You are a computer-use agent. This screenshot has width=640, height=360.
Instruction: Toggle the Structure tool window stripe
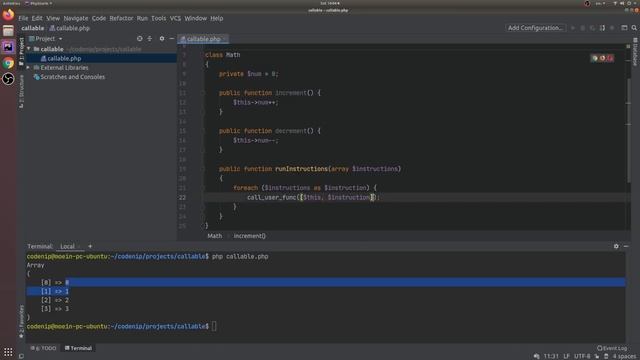[22, 91]
